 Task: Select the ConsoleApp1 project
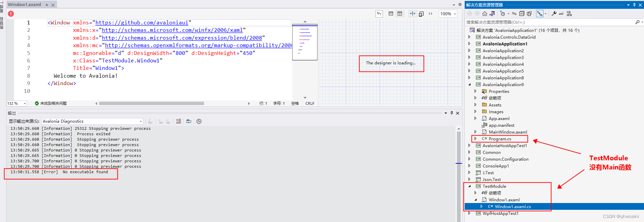point(496,166)
